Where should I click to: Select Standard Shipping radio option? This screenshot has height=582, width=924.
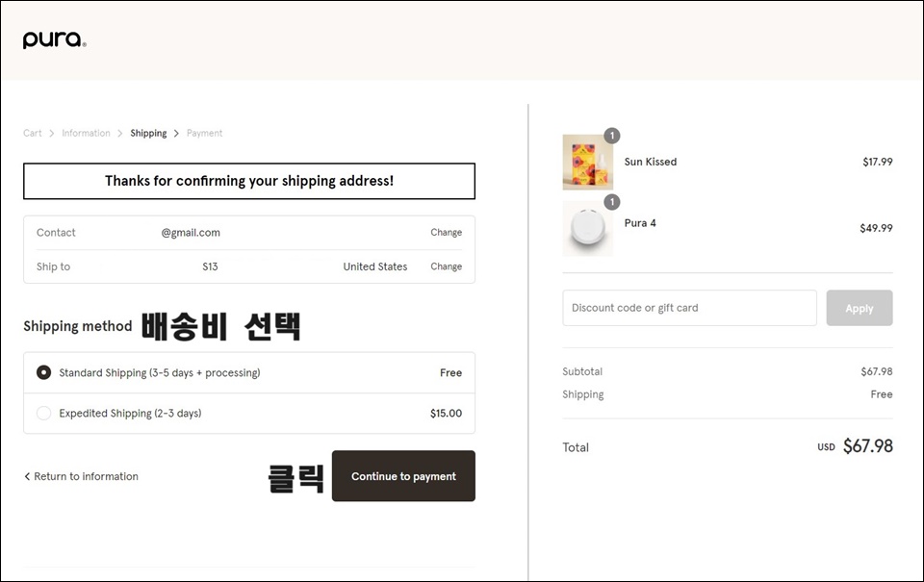pyautogui.click(x=43, y=372)
